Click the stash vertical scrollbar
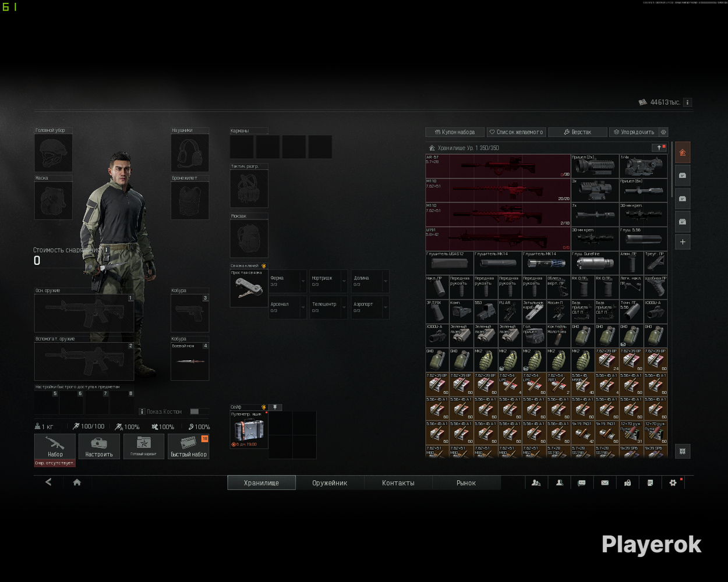 coord(672,170)
